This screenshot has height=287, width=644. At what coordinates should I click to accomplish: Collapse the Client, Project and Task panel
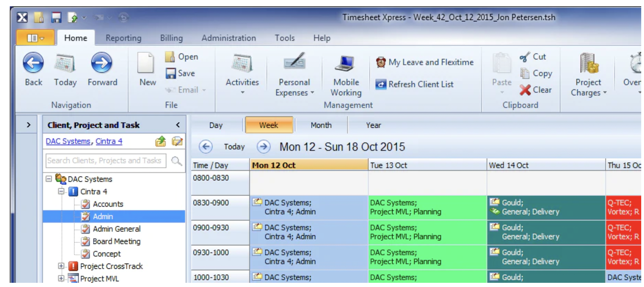point(178,125)
